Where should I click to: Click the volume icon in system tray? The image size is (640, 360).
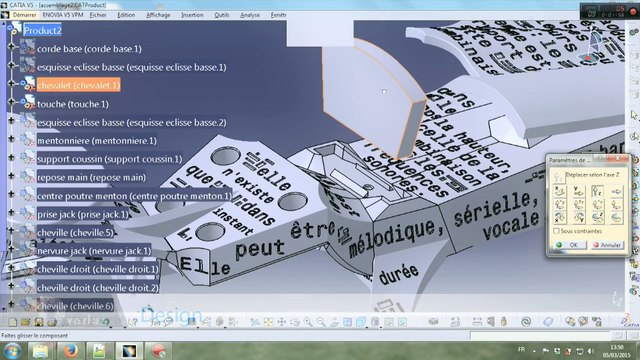591,351
